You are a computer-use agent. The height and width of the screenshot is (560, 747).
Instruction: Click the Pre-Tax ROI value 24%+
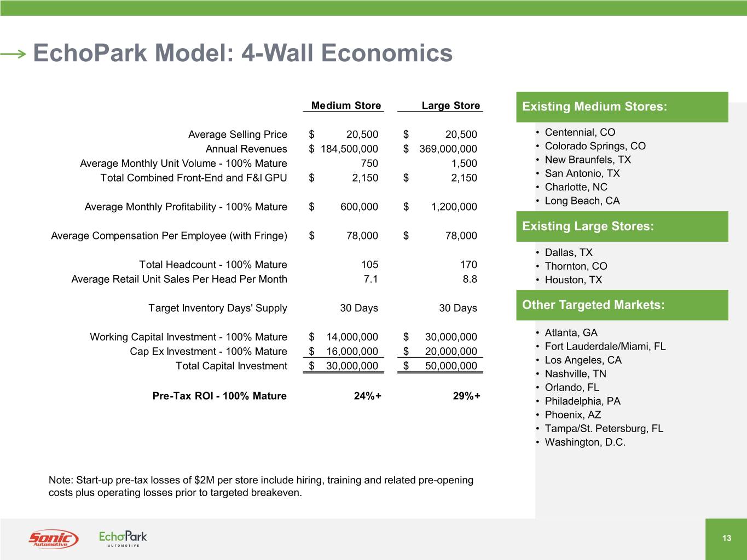[x=368, y=396]
